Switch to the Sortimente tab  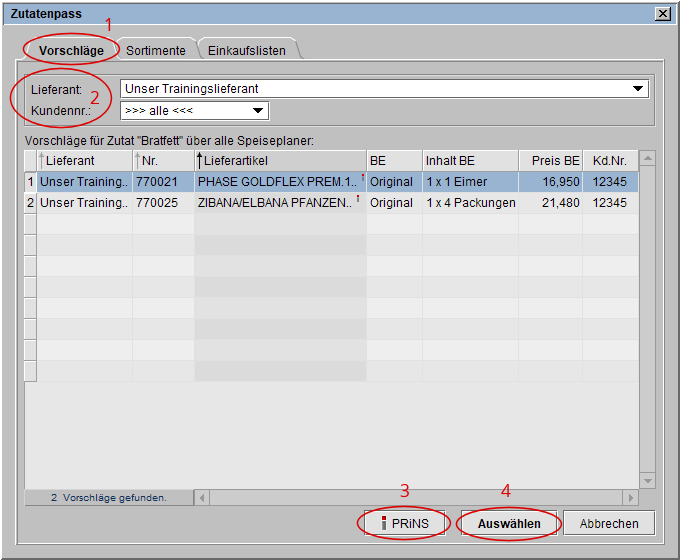coord(155,50)
